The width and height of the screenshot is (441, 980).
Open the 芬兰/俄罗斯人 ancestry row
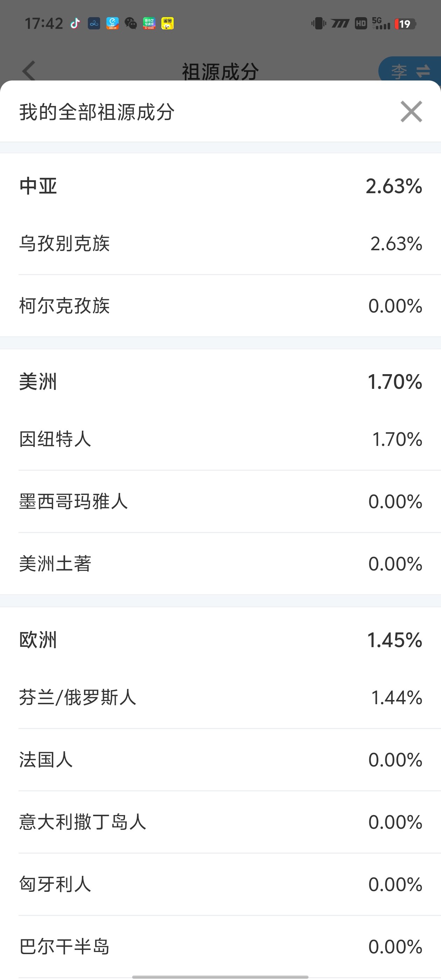point(220,698)
